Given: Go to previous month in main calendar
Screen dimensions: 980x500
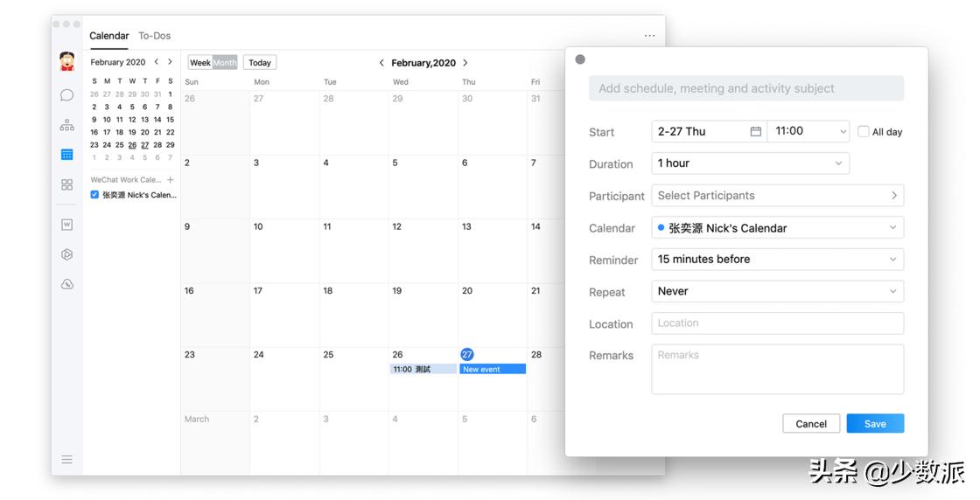Looking at the screenshot, I should [x=381, y=63].
